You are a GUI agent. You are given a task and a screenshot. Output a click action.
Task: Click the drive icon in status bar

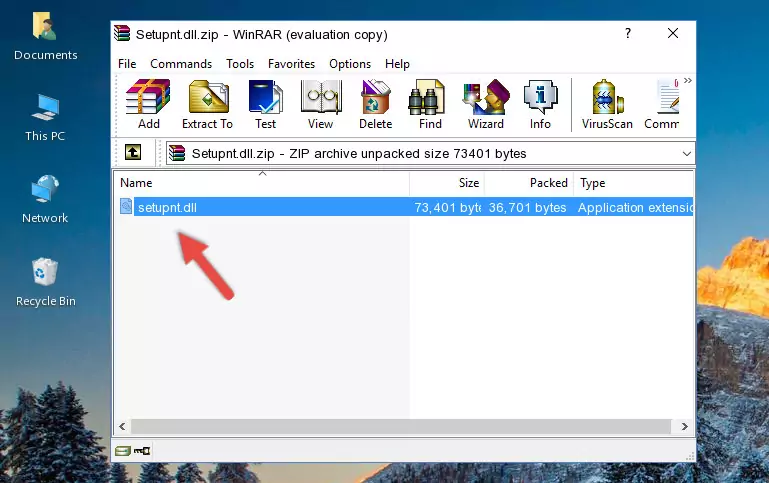(123, 451)
